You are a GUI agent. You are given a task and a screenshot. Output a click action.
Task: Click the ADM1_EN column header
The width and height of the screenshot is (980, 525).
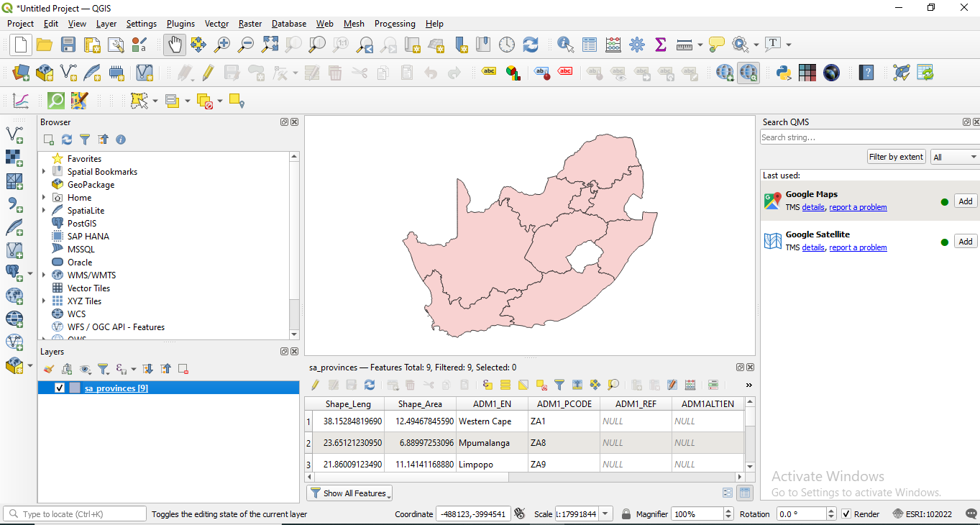tap(492, 404)
